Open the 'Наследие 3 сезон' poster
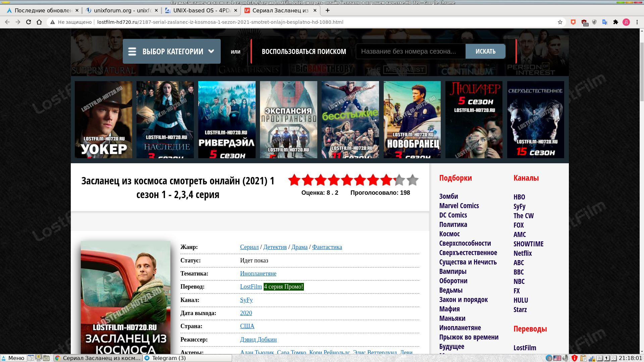Viewport: 644px width, 362px height. (165, 120)
